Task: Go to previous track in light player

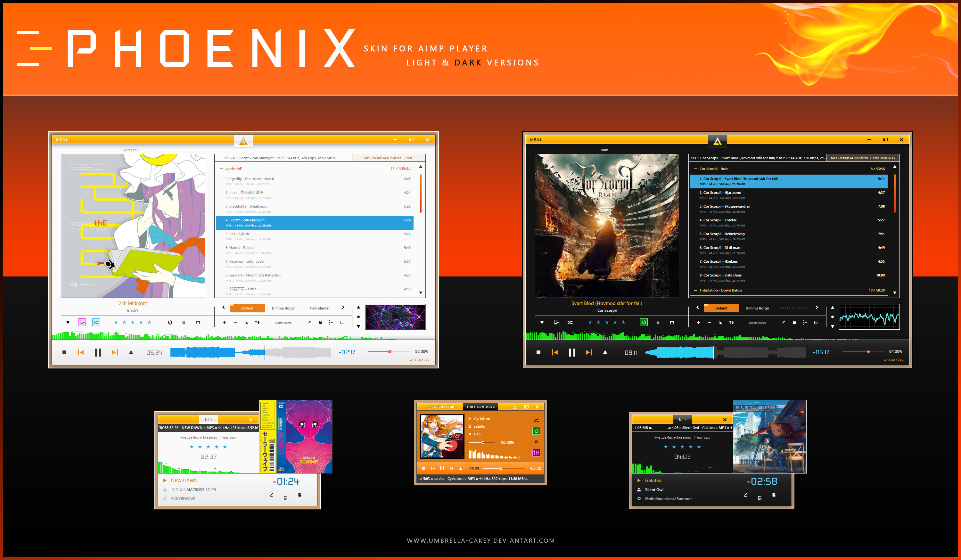Action: point(81,352)
